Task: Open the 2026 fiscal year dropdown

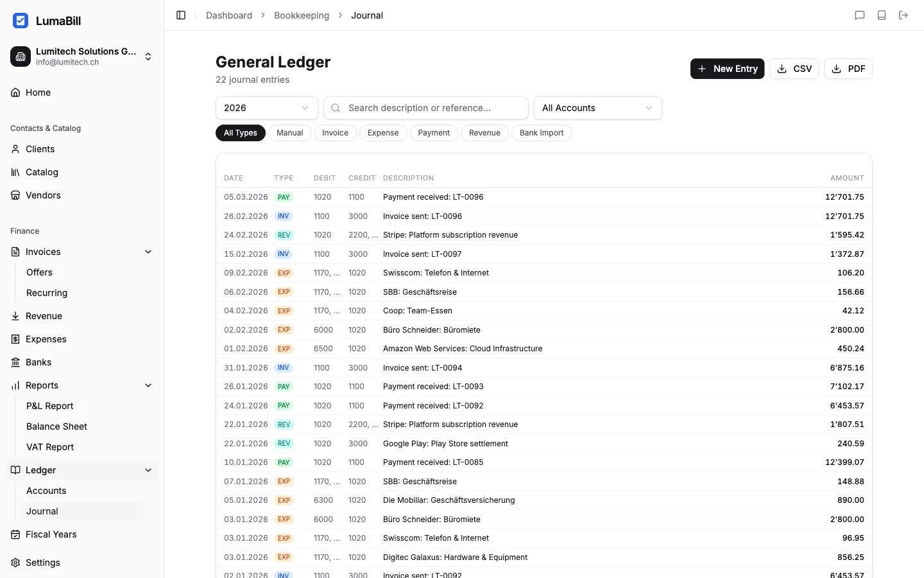Action: click(x=266, y=108)
